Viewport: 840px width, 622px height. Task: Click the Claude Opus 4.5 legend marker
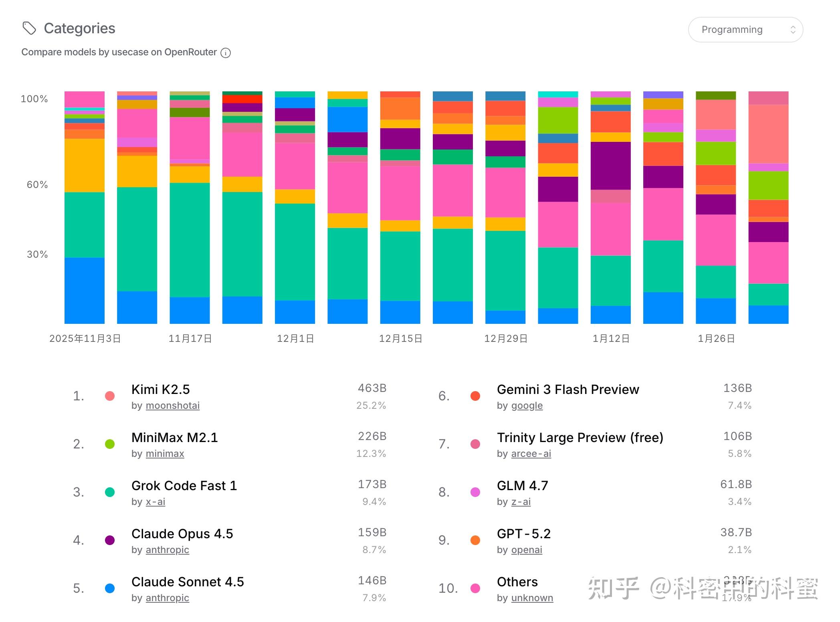click(109, 540)
